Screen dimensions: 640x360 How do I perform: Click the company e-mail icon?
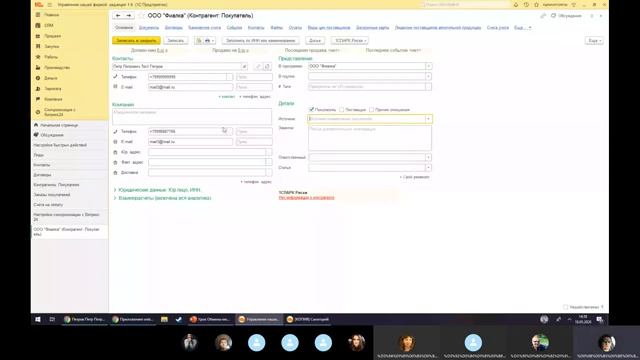point(115,142)
